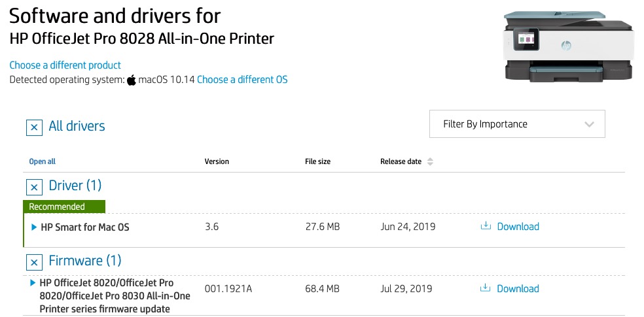Click the Open all link
The height and width of the screenshot is (317, 644).
click(43, 161)
